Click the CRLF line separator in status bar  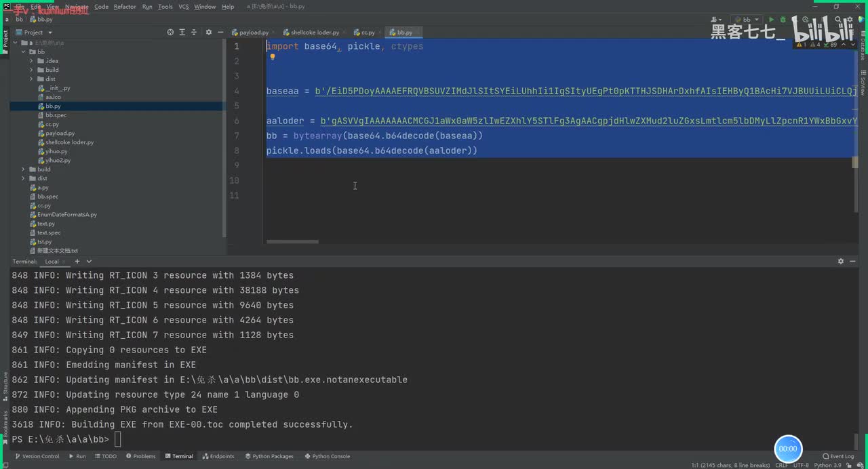click(781, 465)
